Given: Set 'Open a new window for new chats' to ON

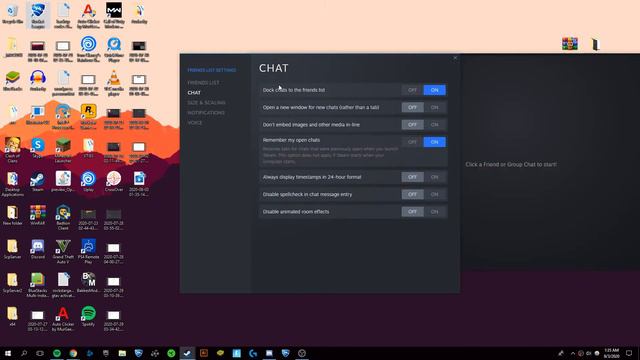Looking at the screenshot, I should point(434,107).
